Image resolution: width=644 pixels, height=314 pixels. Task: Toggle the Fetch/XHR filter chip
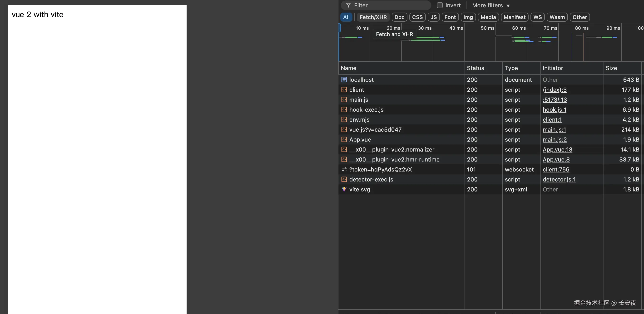coord(373,17)
